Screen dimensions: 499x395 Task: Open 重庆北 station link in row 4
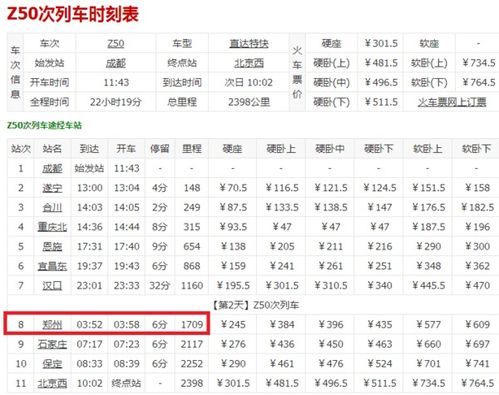pos(52,227)
